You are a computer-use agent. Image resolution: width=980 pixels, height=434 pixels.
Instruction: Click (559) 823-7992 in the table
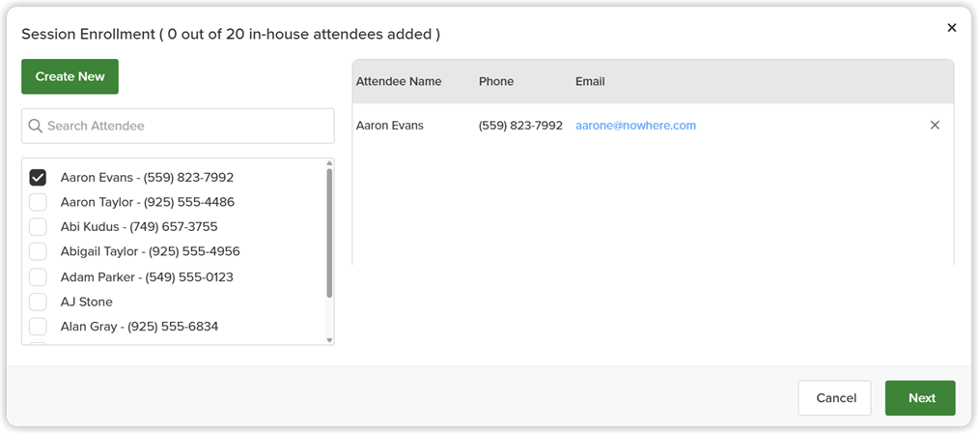520,125
